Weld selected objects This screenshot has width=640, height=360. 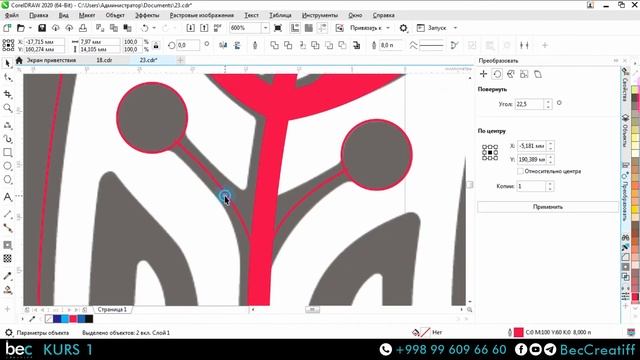pyautogui.click(x=274, y=45)
